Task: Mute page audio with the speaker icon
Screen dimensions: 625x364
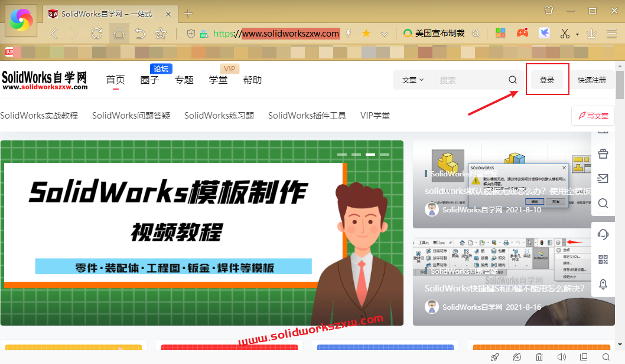Action: 561,357
